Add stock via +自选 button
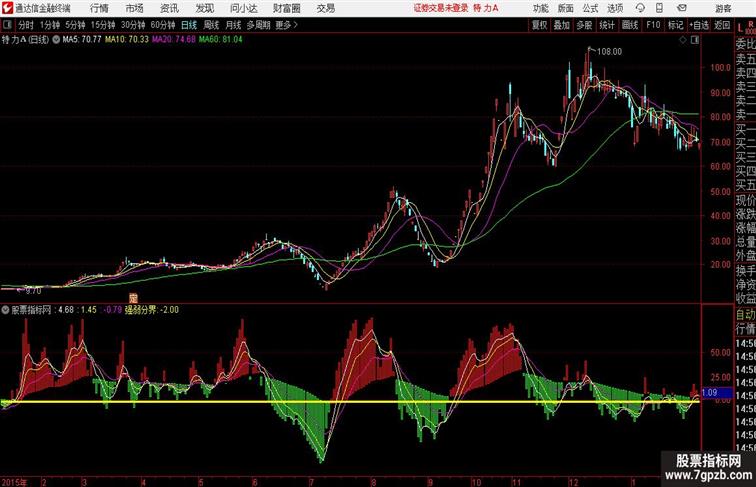 tap(699, 25)
